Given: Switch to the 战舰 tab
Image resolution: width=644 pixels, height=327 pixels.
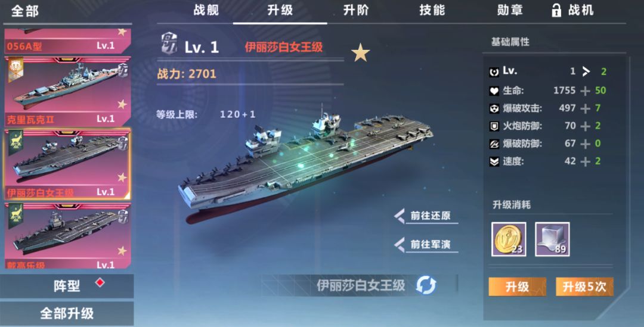Looking at the screenshot, I should click(206, 10).
